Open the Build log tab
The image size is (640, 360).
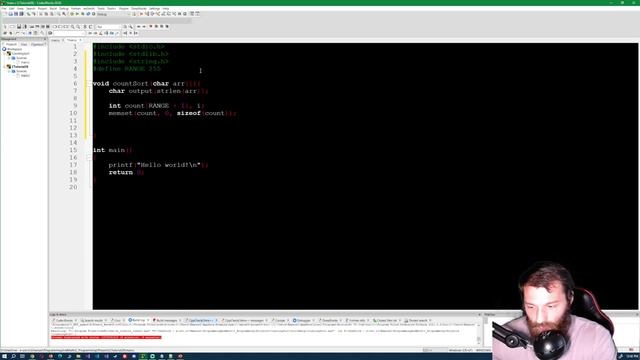point(137,320)
